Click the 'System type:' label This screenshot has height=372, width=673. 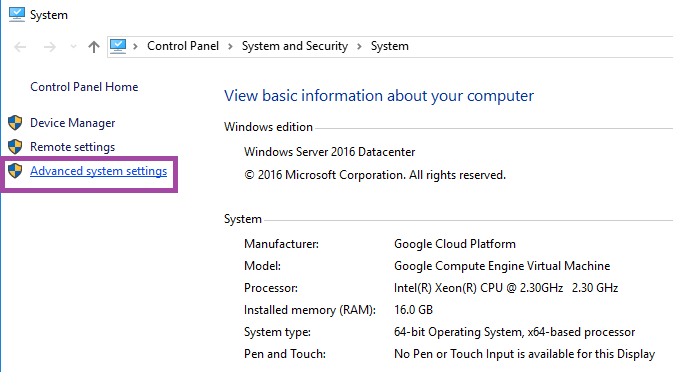tap(277, 332)
